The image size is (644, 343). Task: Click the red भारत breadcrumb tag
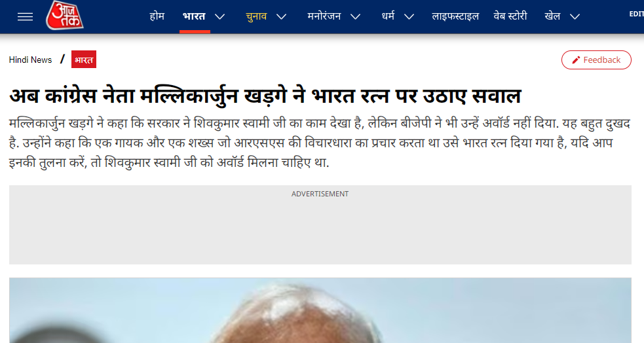point(84,60)
